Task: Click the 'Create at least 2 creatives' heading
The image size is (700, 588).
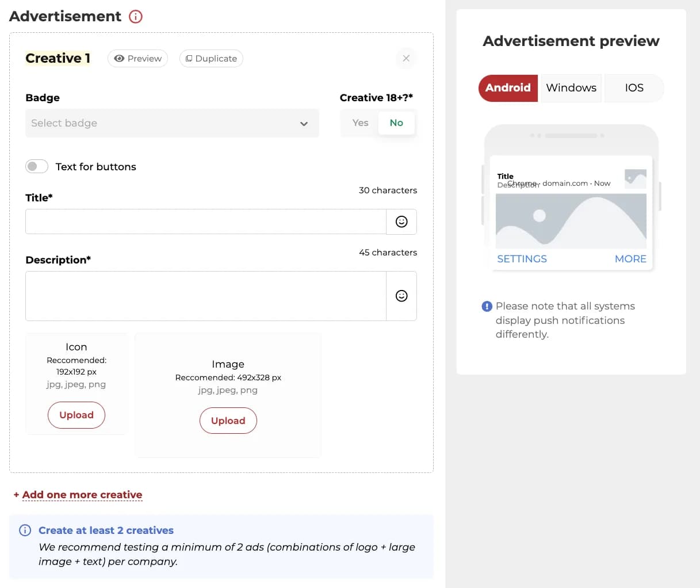Action: tap(106, 530)
